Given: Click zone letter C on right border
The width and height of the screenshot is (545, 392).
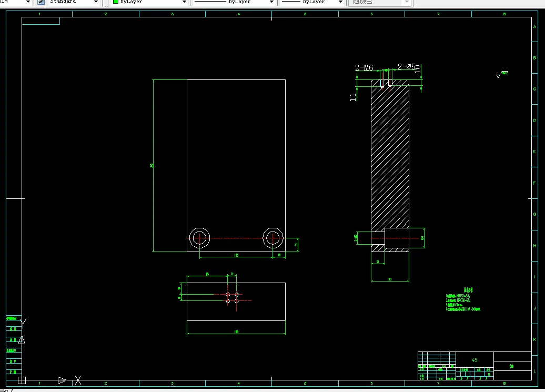Looking at the screenshot, I should [534, 89].
